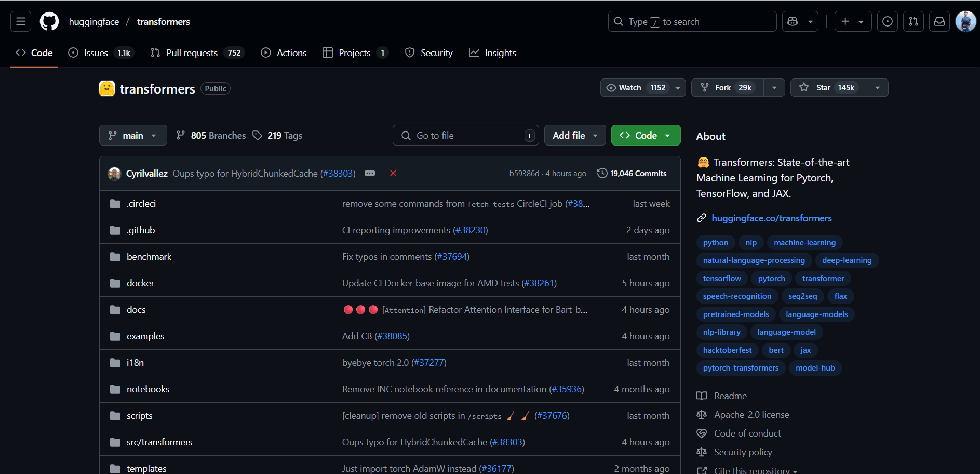The image size is (980, 474).
Task: Open the hamburger navigation menu
Action: 21,21
